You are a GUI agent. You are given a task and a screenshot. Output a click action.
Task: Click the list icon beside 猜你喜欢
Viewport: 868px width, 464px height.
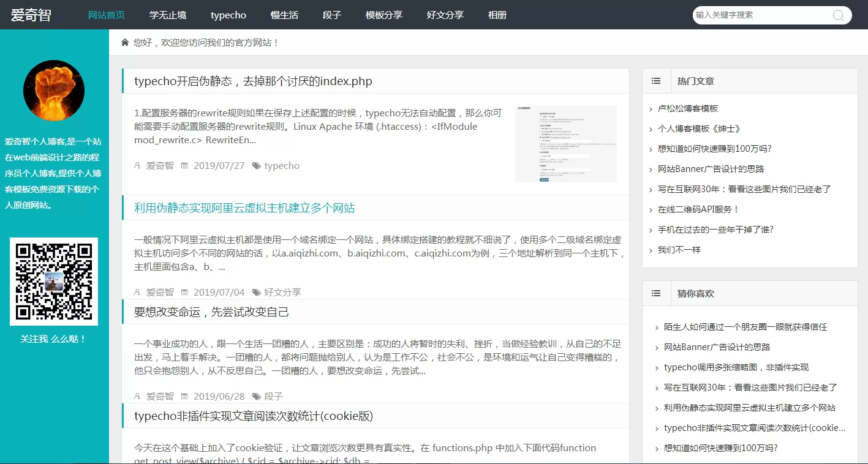(656, 293)
